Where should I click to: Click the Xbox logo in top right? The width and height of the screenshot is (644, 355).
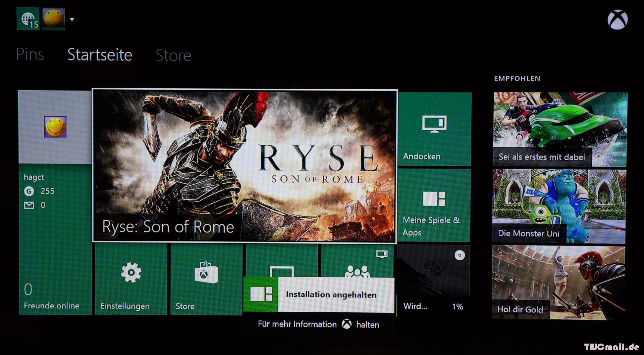click(617, 19)
